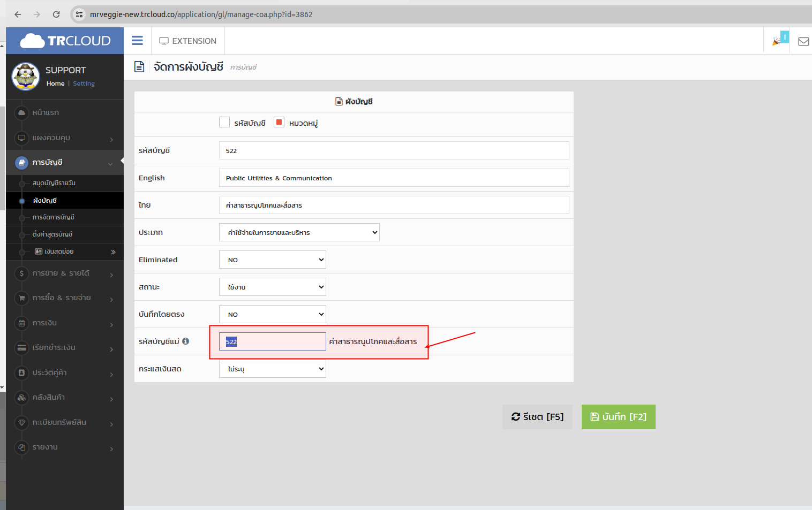
Task: Click the การบัญชี book icon
Action: (21, 163)
